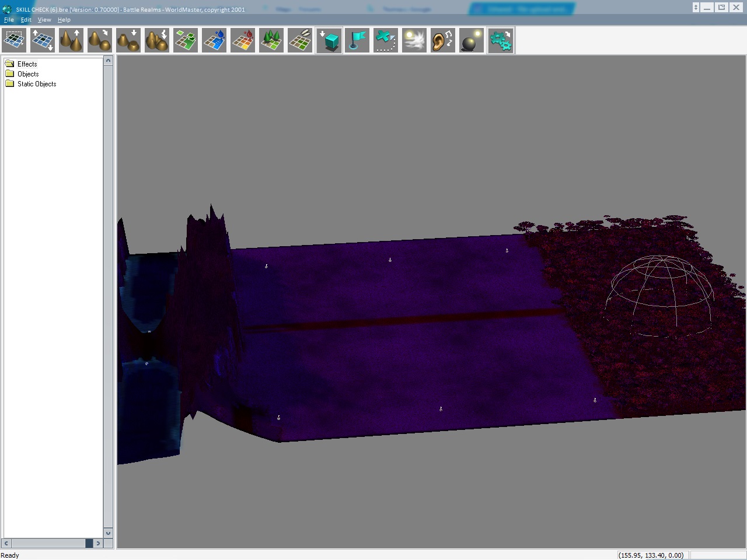Viewport: 747px width, 560px height.
Task: Open the sound ear tool
Action: point(442,41)
